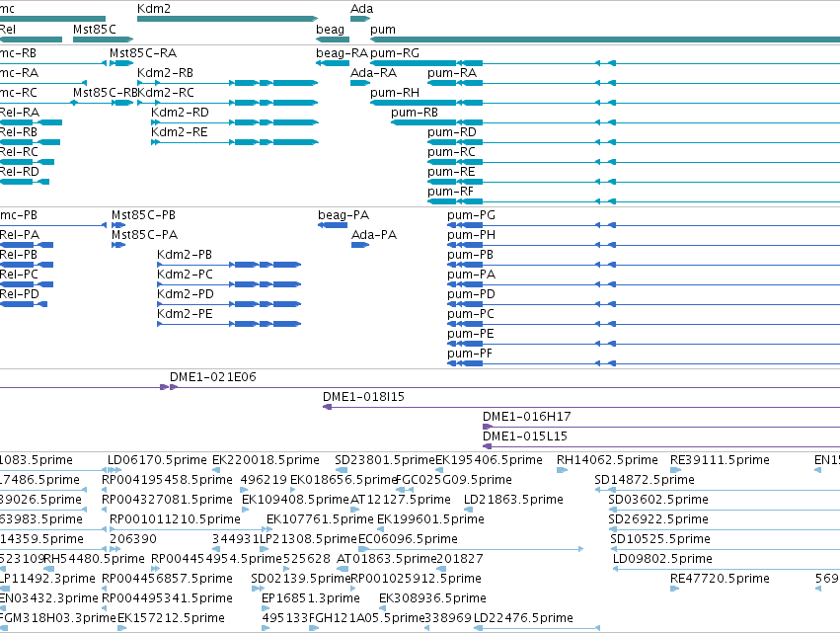The height and width of the screenshot is (633, 840).
Task: Click the EK199601.5prime EST label
Action: pos(430,519)
